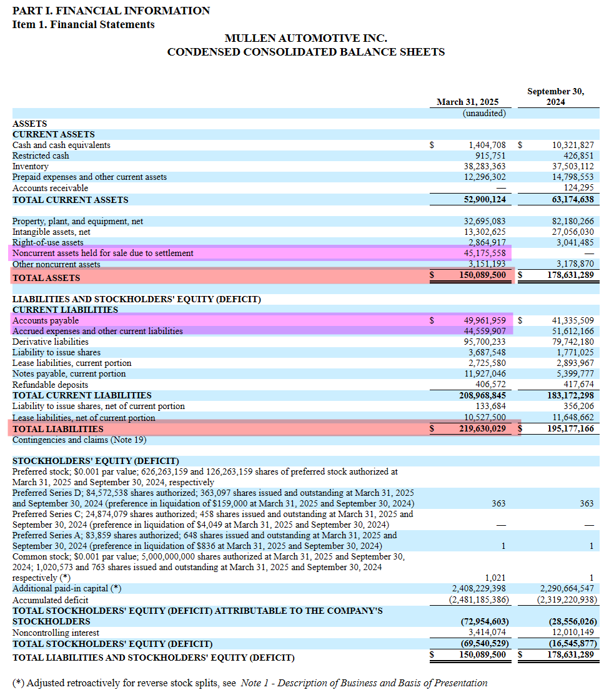This screenshot has width=614, height=700.
Task: Click 'Lease liabilities, net of current portion'
Action: pyautogui.click(x=84, y=418)
